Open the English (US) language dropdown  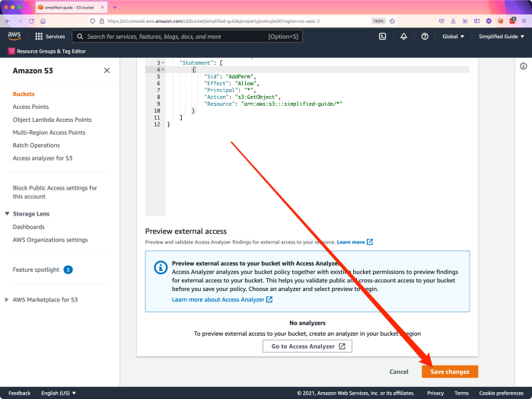59,393
